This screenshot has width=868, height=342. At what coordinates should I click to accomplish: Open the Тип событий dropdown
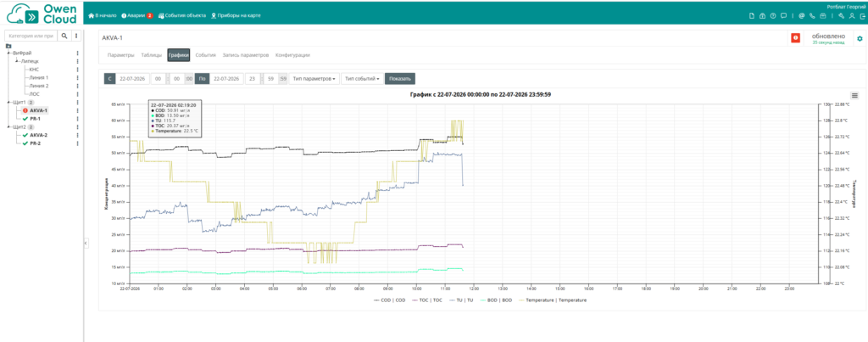pyautogui.click(x=362, y=79)
